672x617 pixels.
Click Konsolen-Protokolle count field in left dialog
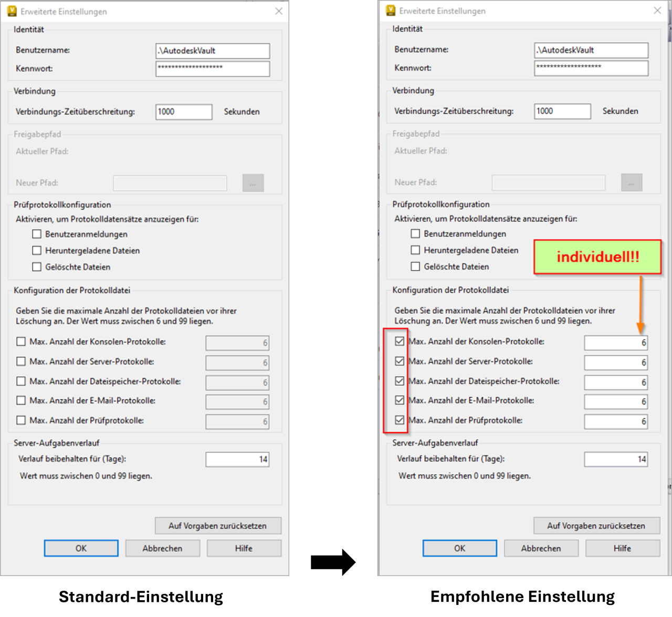[237, 343]
